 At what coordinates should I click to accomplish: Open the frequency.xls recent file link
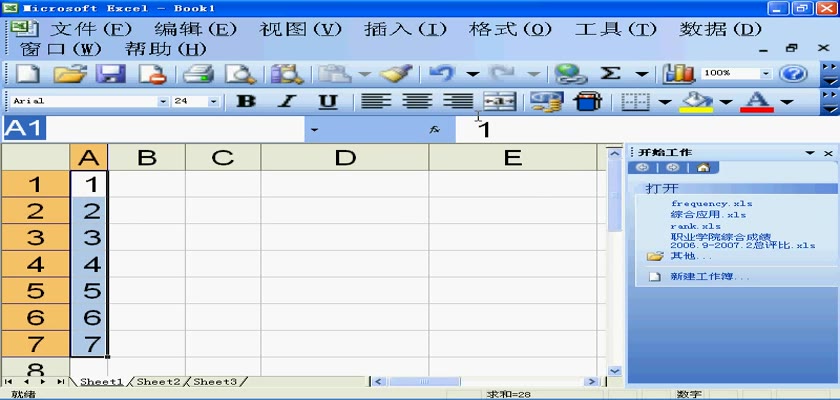click(711, 204)
